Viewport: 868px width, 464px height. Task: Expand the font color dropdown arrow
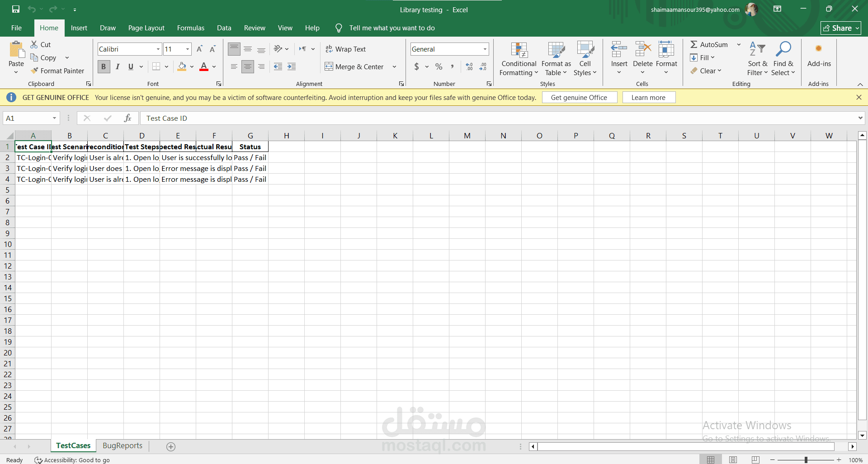(214, 66)
